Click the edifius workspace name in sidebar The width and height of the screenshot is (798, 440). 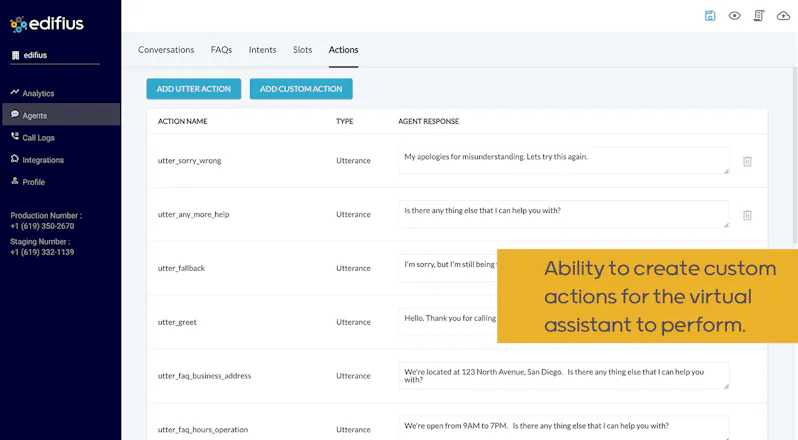(35, 55)
